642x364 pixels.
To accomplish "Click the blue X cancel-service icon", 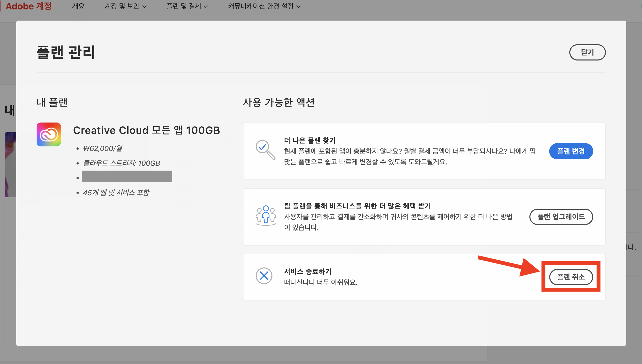I will pos(264,276).
